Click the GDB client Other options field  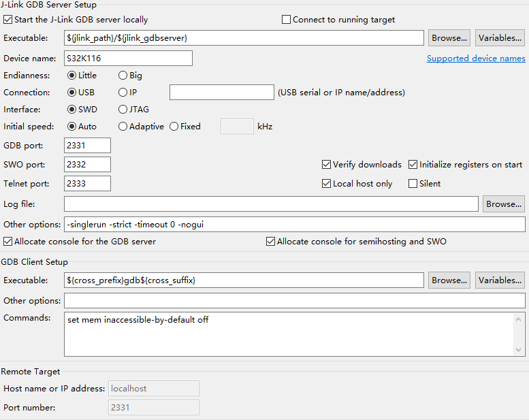pos(295,301)
